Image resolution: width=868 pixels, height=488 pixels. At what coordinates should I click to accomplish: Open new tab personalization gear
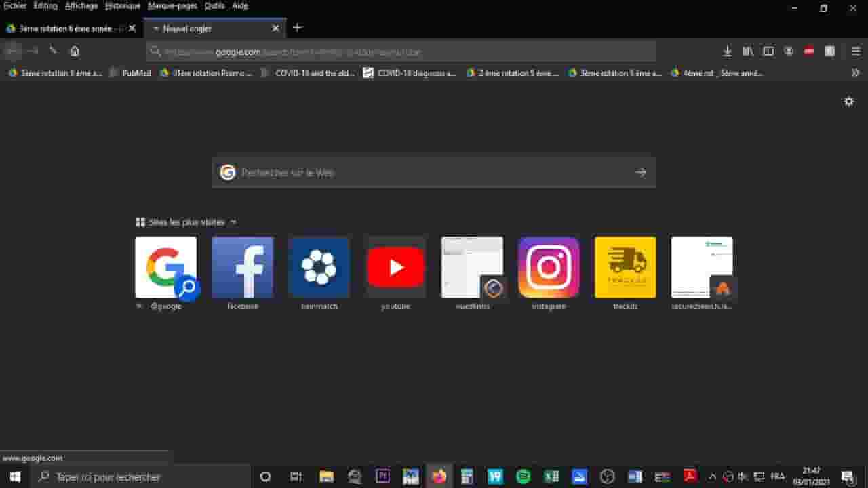849,102
